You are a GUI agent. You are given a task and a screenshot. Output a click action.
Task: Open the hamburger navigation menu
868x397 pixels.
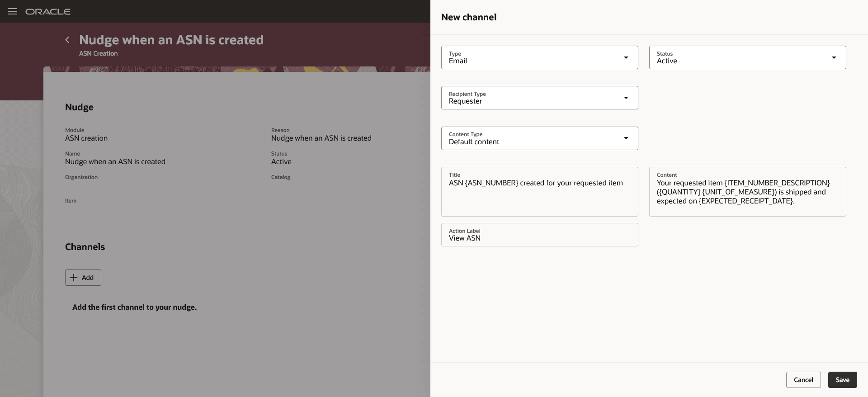[13, 11]
